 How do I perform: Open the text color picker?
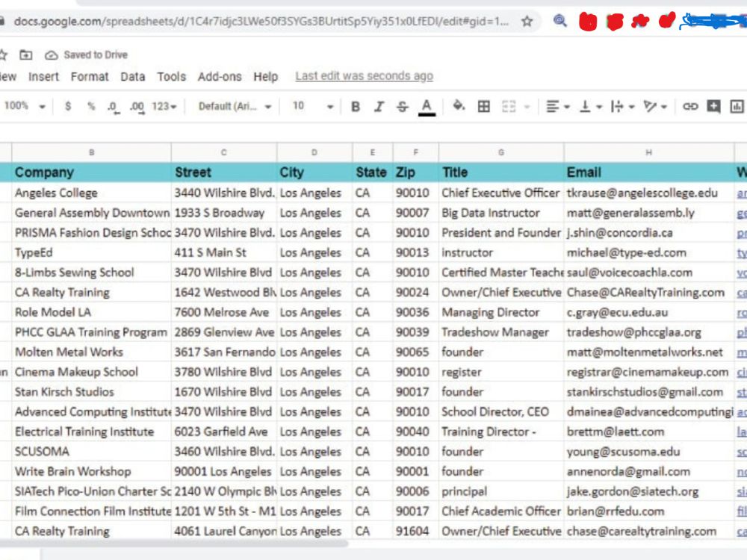[x=427, y=107]
